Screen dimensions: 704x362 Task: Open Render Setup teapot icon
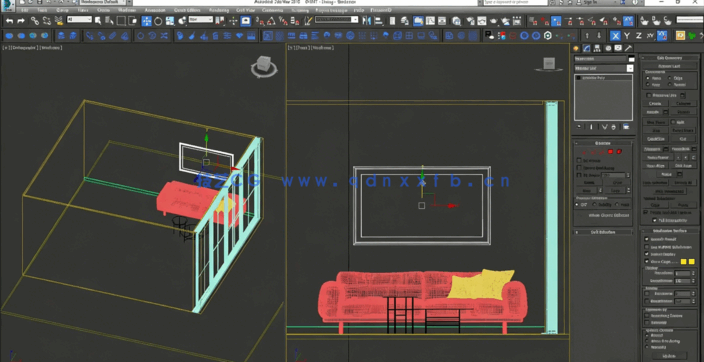[x=470, y=21]
